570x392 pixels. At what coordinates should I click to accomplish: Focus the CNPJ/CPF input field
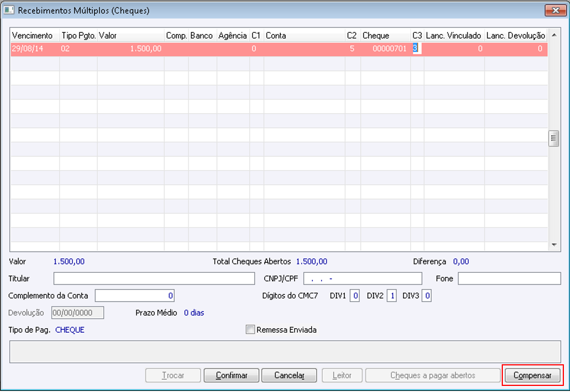363,279
